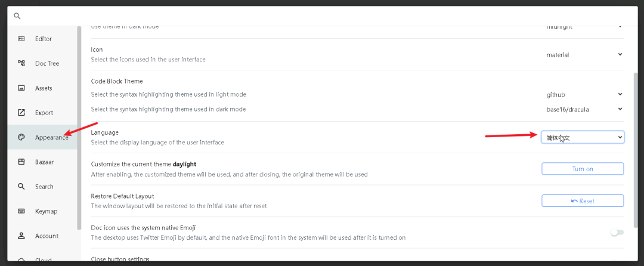Screen dimensions: 644x266
Task: Click the Doc Tree icon
Action: tap(21, 63)
